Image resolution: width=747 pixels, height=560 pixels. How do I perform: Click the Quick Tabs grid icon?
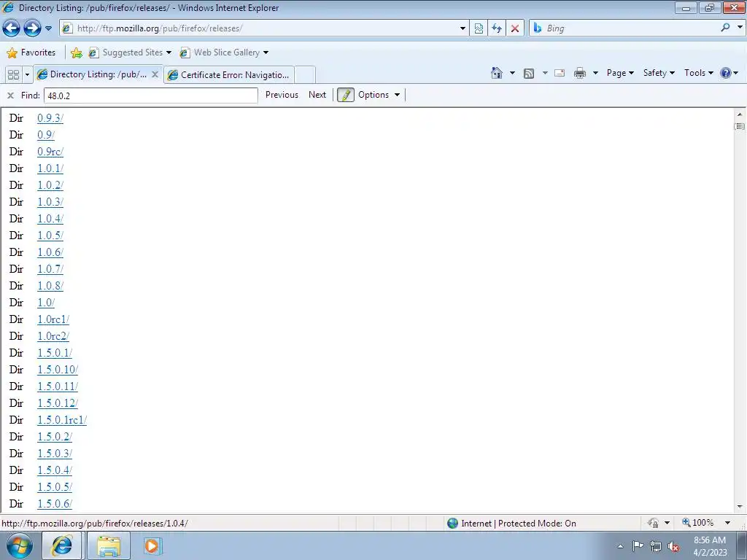13,75
